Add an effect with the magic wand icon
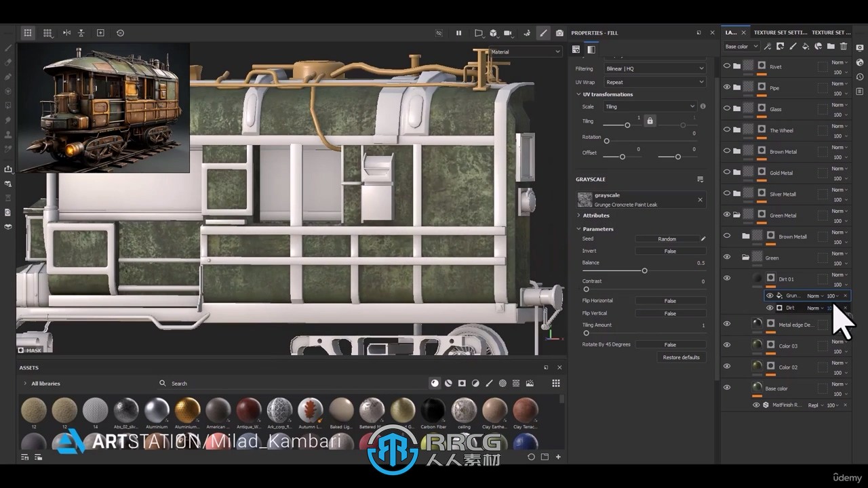This screenshot has height=488, width=868. 768,46
